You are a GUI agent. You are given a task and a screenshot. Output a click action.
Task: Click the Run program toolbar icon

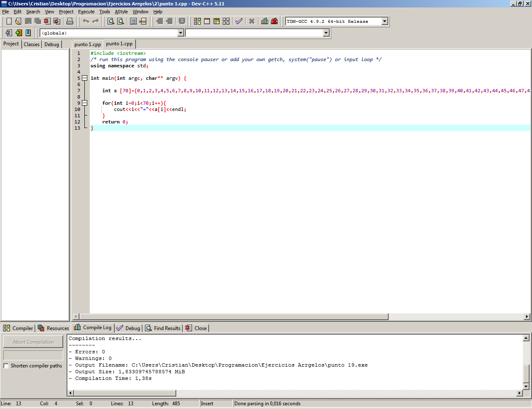[x=207, y=21]
